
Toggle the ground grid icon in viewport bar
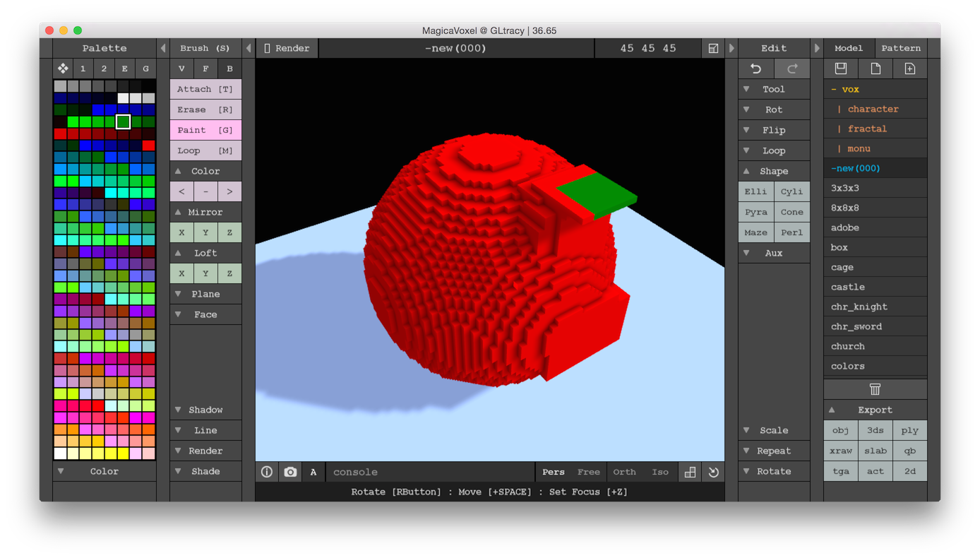tap(690, 472)
